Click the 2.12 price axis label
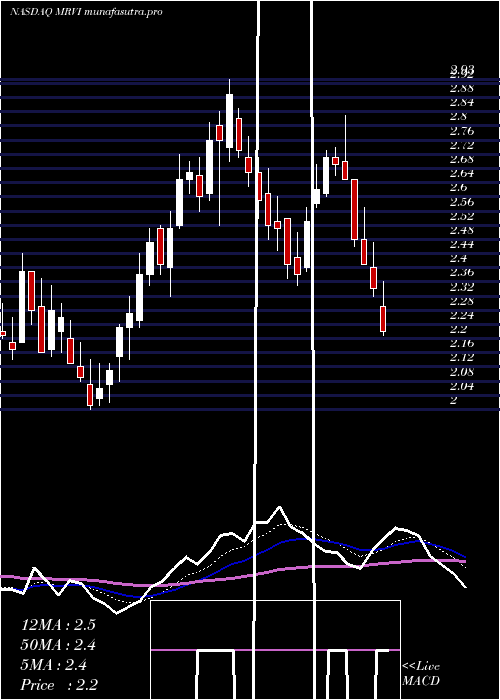 [462, 358]
